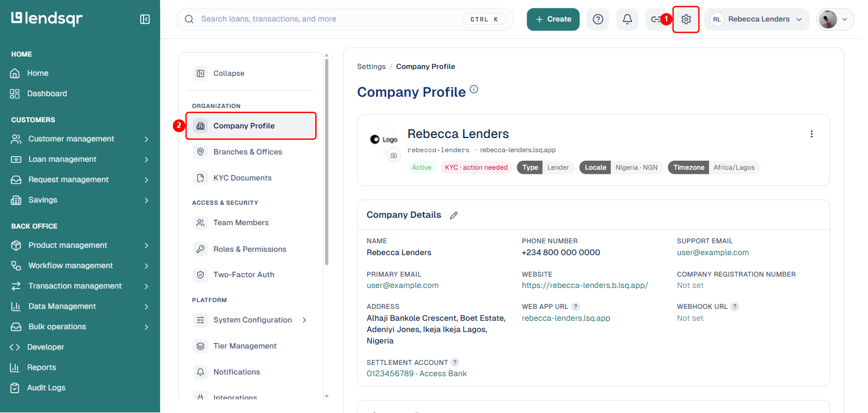The height and width of the screenshot is (413, 868).
Task: Expand Product management menu
Action: click(x=80, y=246)
